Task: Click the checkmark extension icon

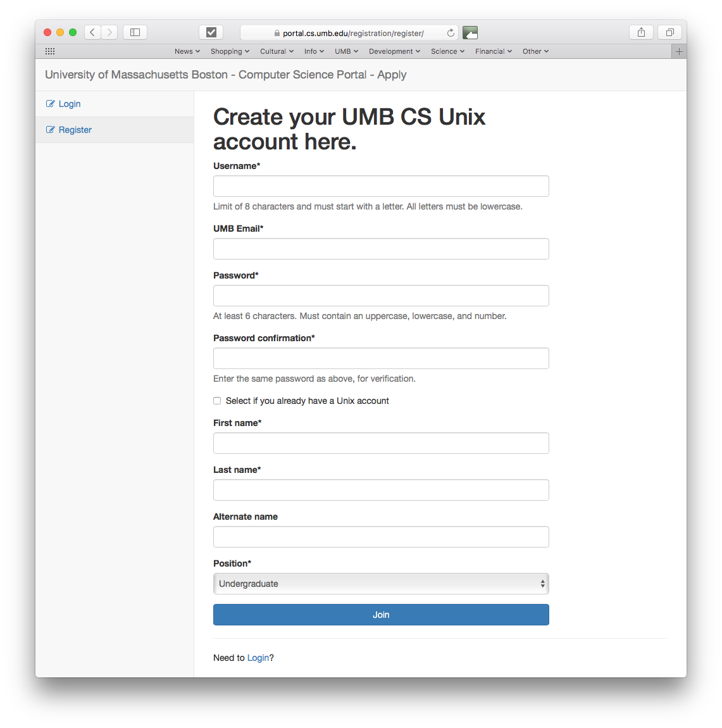Action: pyautogui.click(x=211, y=32)
